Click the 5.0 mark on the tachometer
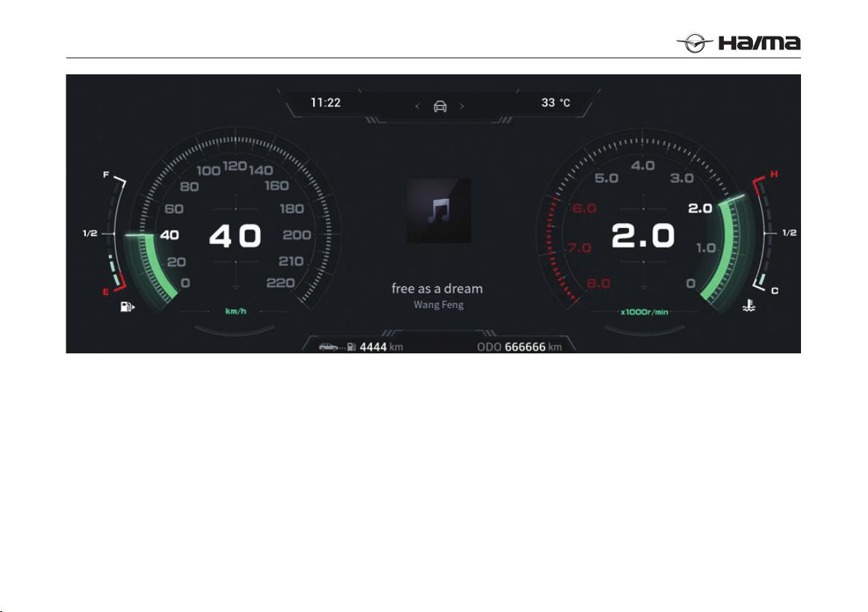Screen dimensions: 868x612 coord(606,178)
